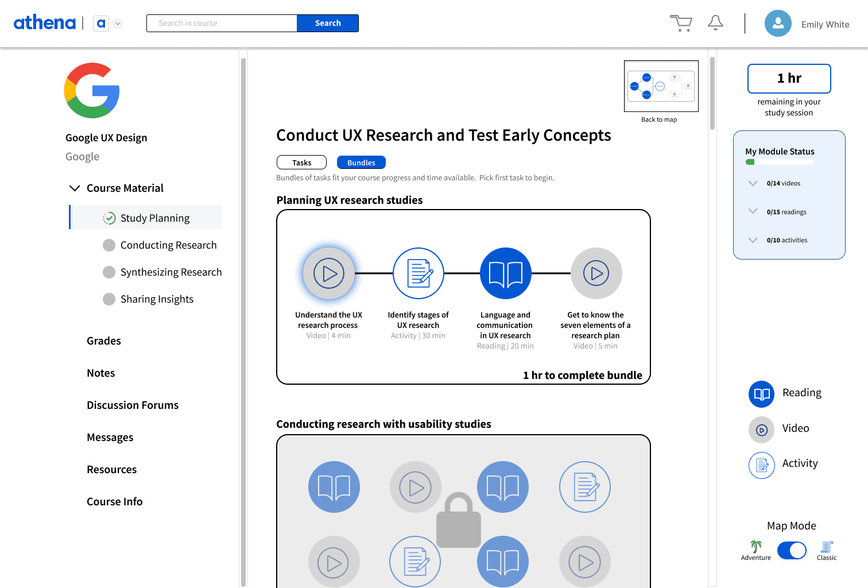Click Study Planning progress check icon
868x588 pixels.
coord(109,218)
